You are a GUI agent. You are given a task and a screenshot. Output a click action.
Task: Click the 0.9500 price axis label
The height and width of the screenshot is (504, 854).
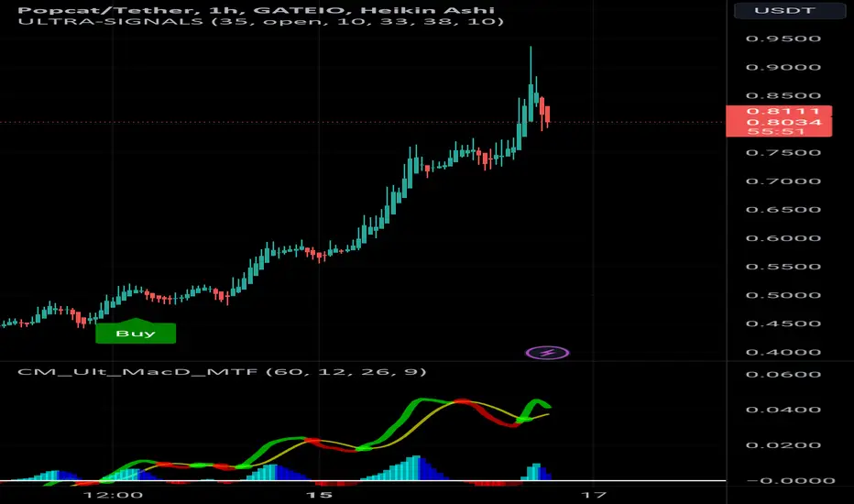(783, 38)
